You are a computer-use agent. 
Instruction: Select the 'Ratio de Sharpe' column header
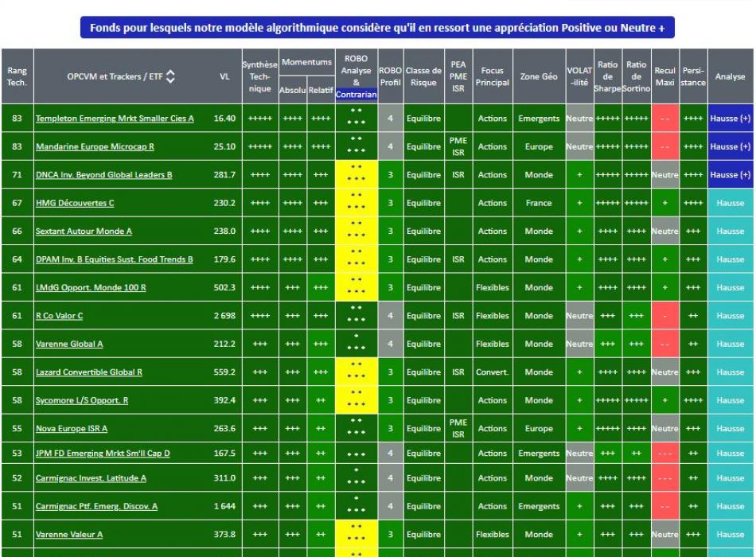click(608, 76)
